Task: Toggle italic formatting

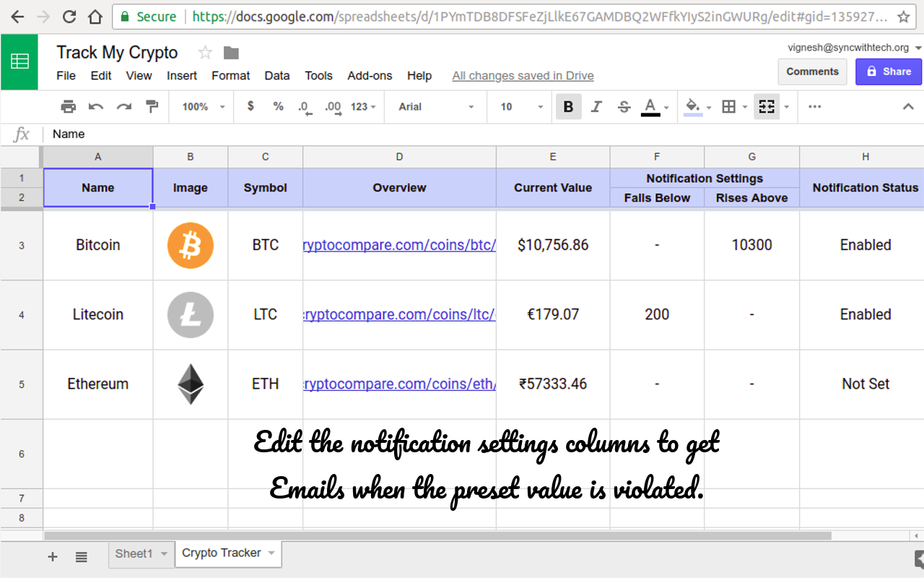Action: pyautogui.click(x=596, y=106)
